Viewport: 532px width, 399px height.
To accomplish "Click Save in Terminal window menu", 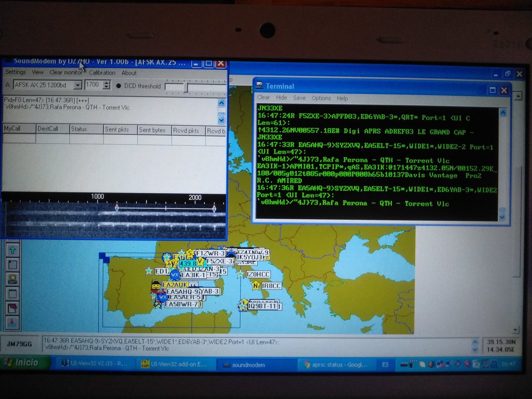I will (x=299, y=98).
